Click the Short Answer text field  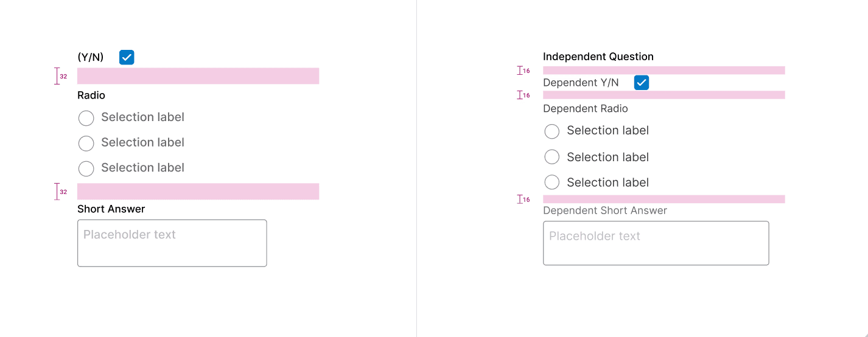pos(172,243)
